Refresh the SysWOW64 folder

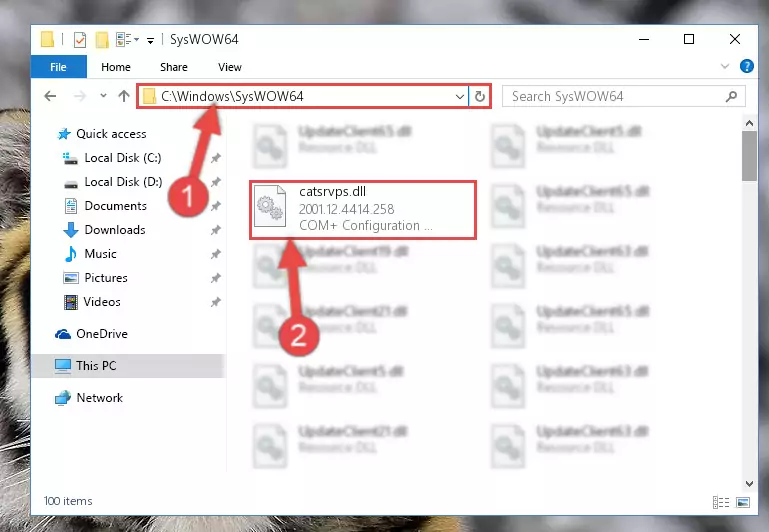click(x=480, y=97)
